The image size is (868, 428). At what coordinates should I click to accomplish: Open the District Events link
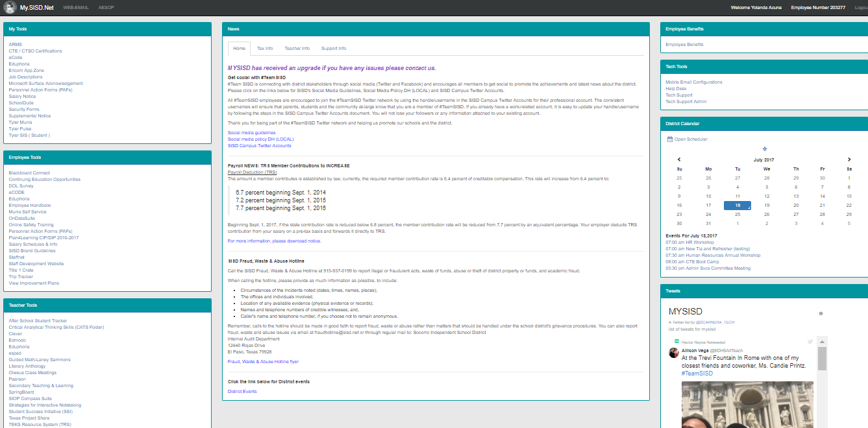click(x=242, y=392)
